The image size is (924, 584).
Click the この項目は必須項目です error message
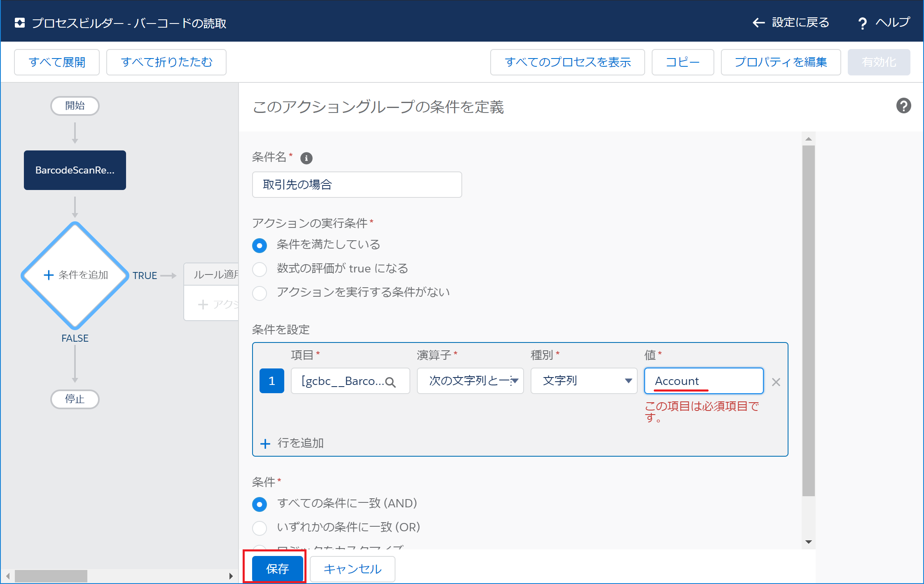click(702, 412)
